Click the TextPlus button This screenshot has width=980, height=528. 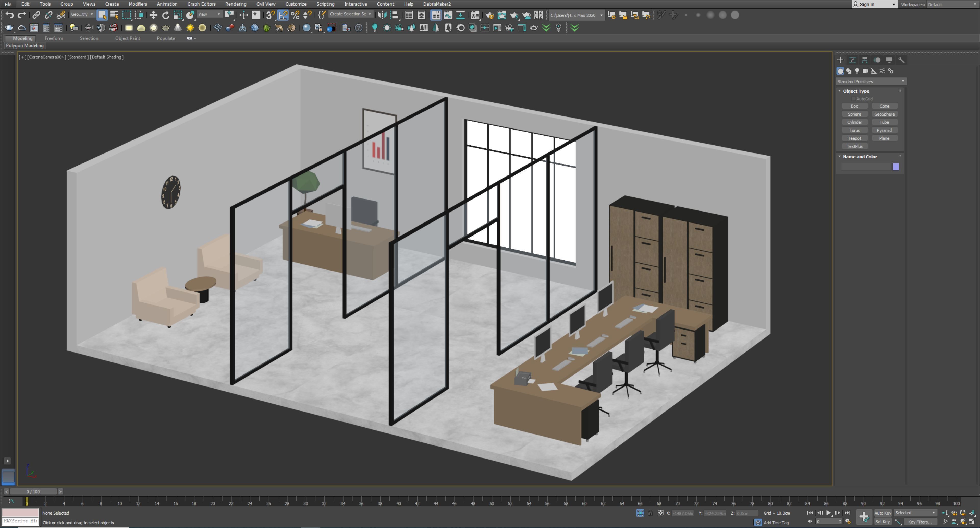click(854, 146)
